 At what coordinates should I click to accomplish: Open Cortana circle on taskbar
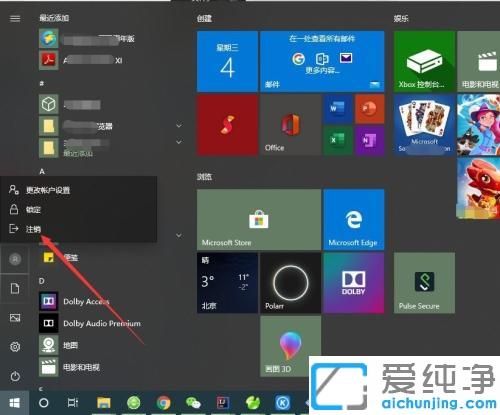tap(44, 403)
